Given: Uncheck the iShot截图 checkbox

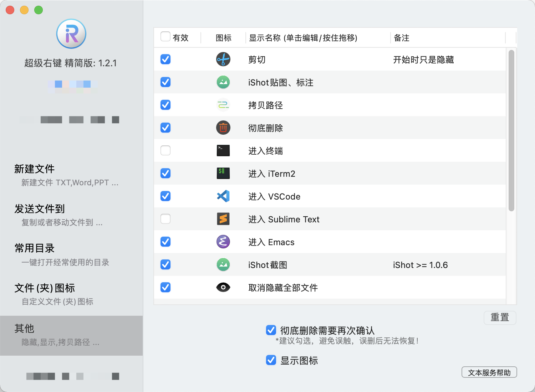Looking at the screenshot, I should [x=165, y=264].
